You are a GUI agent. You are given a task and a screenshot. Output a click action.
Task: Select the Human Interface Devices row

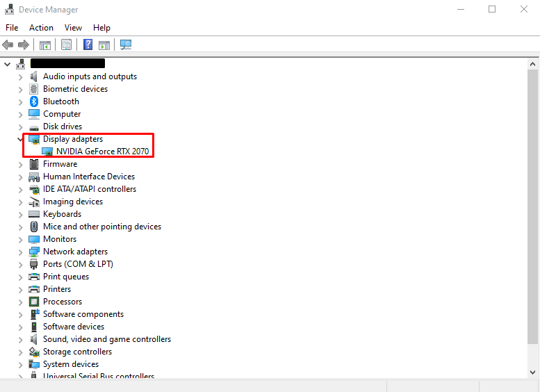[x=89, y=177]
